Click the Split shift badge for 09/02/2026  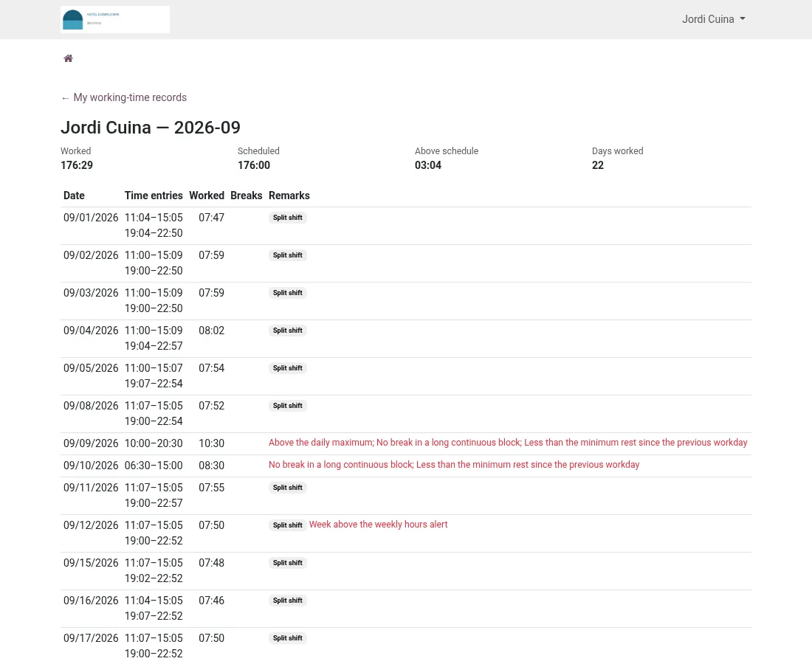[288, 256]
